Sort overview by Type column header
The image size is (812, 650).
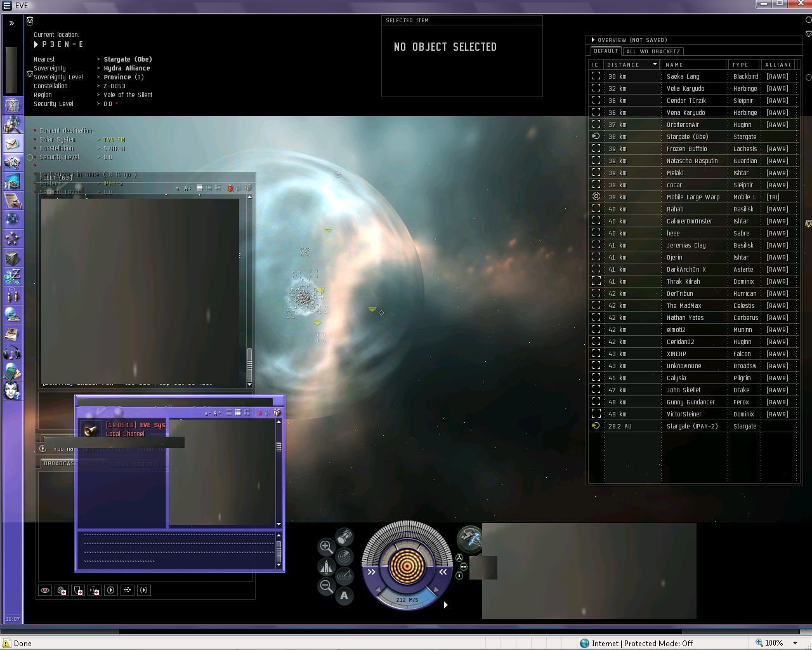pyautogui.click(x=743, y=64)
